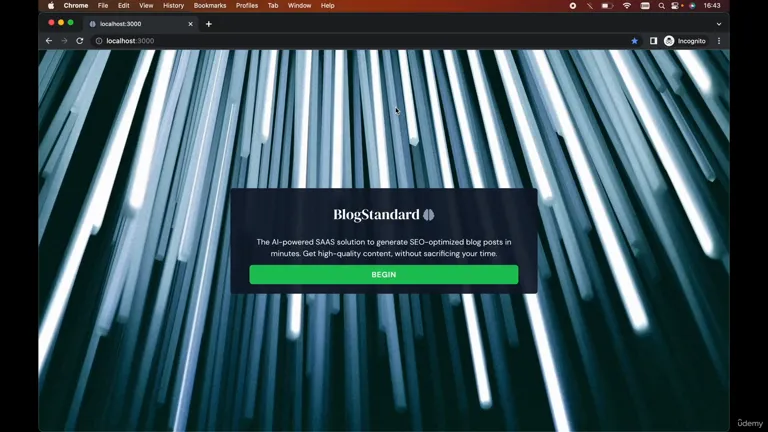
Task: Open the File menu
Action: point(103,6)
